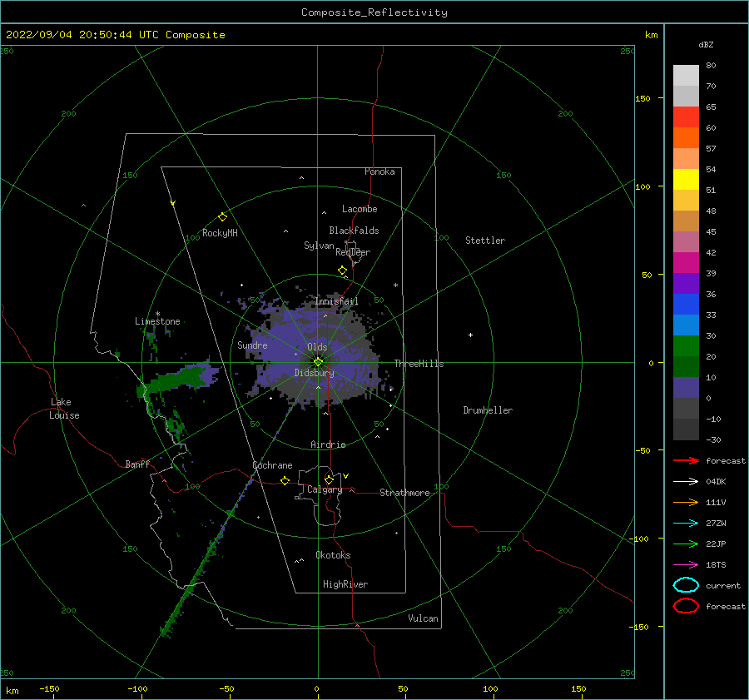
Task: Select the magenta 39-42 dBZ swatch
Action: pyautogui.click(x=686, y=263)
